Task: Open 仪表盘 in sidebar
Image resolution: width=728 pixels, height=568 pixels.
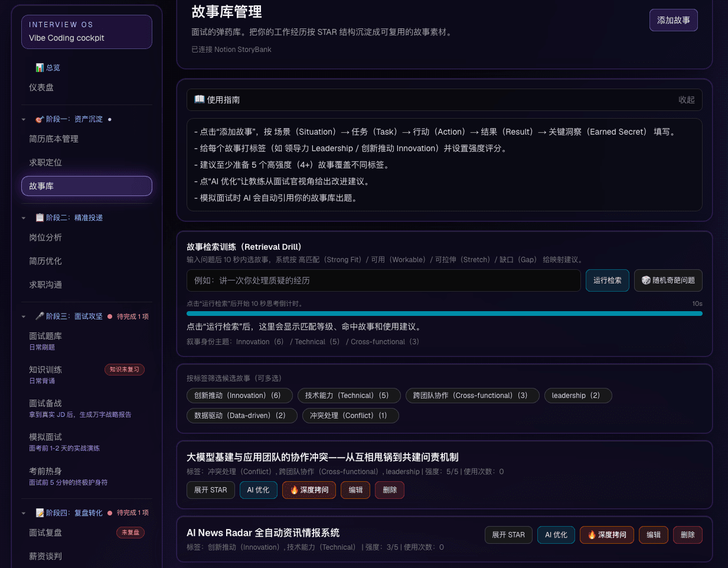Action: click(x=87, y=87)
